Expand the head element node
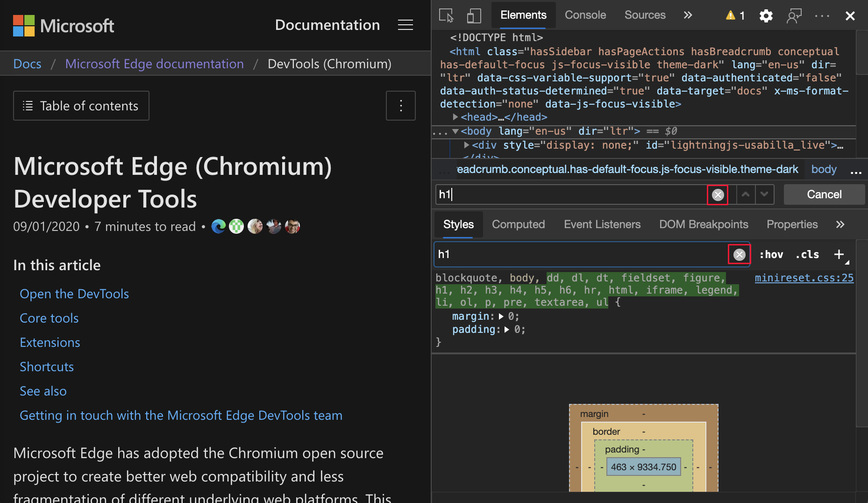The image size is (868, 503). [x=455, y=117]
